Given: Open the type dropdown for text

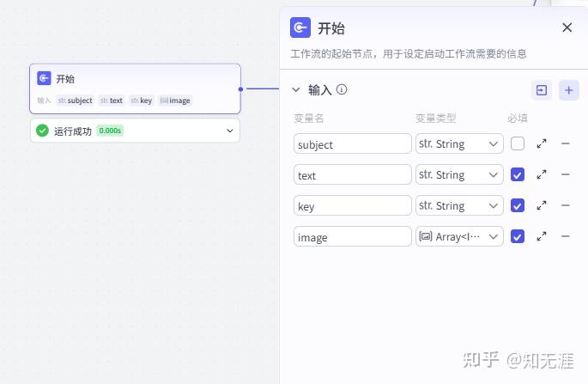Looking at the screenshot, I should tap(459, 174).
